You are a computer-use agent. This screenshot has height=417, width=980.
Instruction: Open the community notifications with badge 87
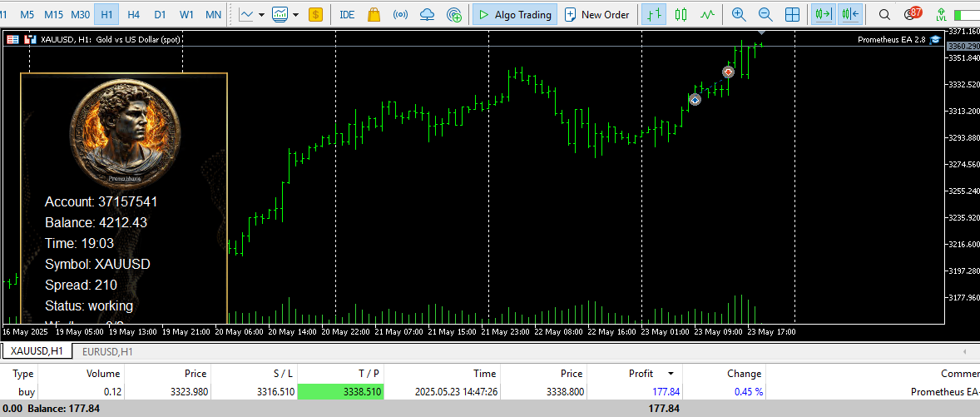point(913,14)
